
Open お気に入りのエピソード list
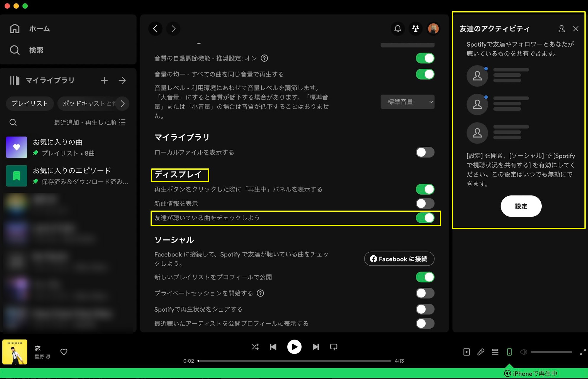[68, 176]
